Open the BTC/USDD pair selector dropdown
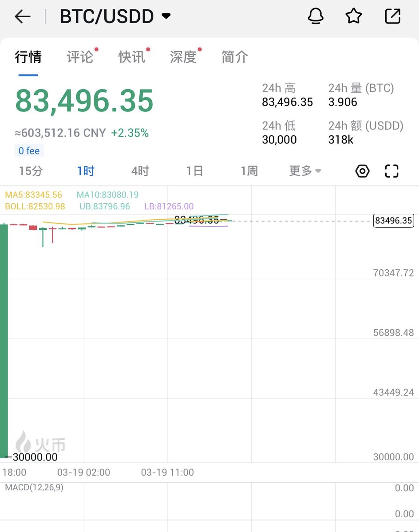This screenshot has height=532, width=419. point(115,16)
